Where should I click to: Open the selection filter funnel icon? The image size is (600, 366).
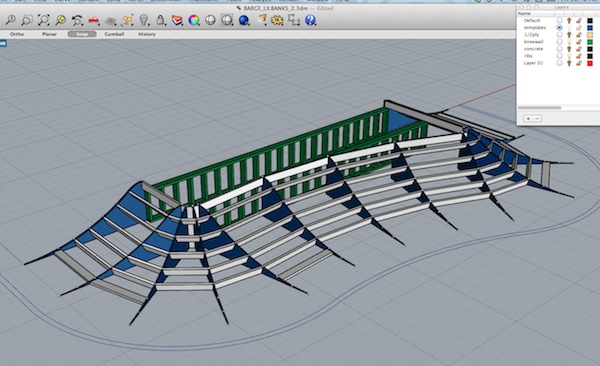point(262,19)
